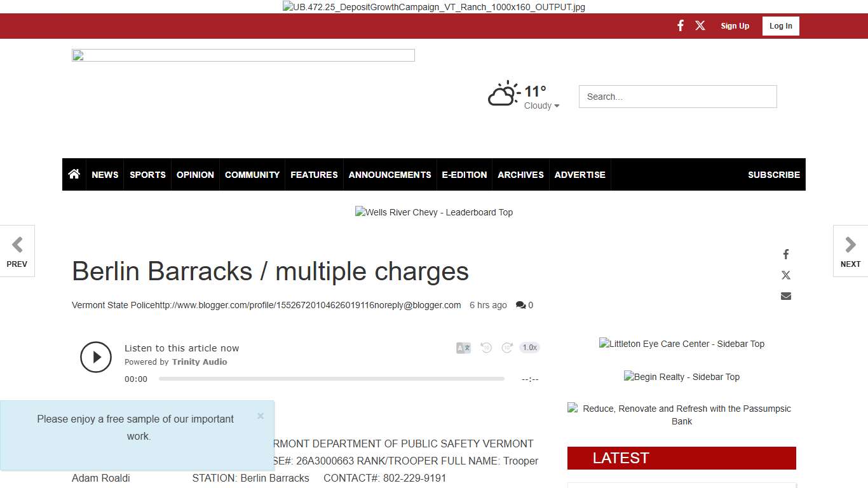Follow the Trinity Audio link
The width and height of the screenshot is (868, 488).
(x=200, y=362)
